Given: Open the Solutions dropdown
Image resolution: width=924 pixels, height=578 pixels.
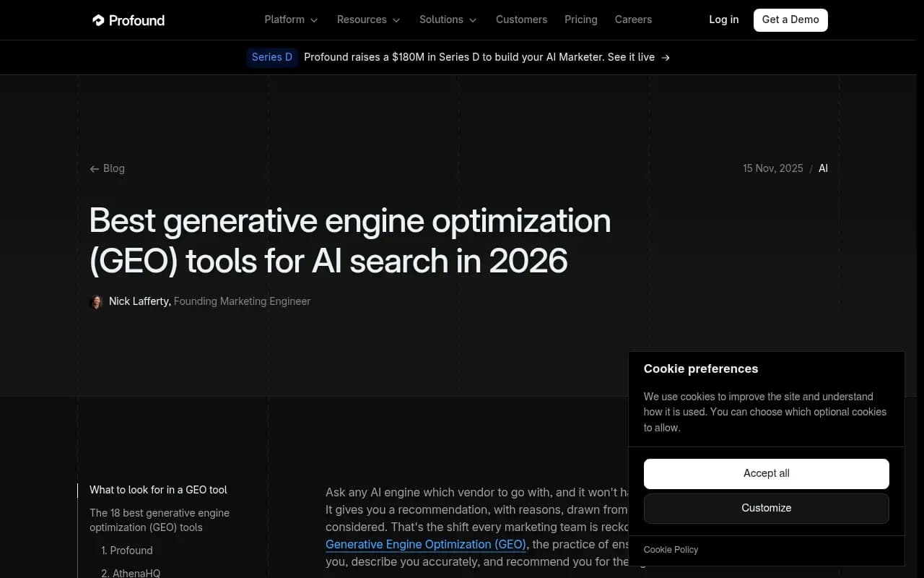Looking at the screenshot, I should coord(448,20).
